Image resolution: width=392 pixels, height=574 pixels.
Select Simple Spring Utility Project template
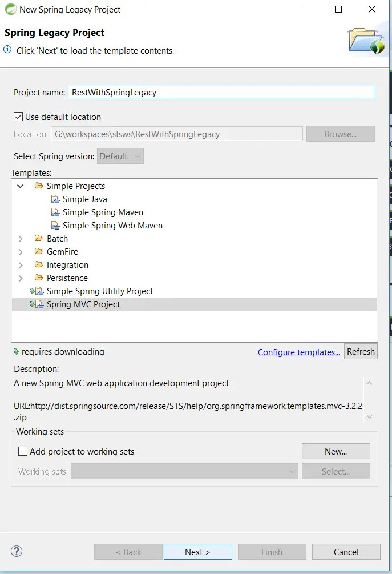click(100, 291)
